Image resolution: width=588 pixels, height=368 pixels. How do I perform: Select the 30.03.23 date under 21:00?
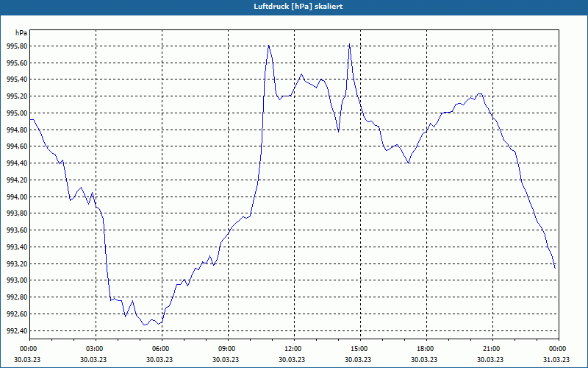coord(490,359)
